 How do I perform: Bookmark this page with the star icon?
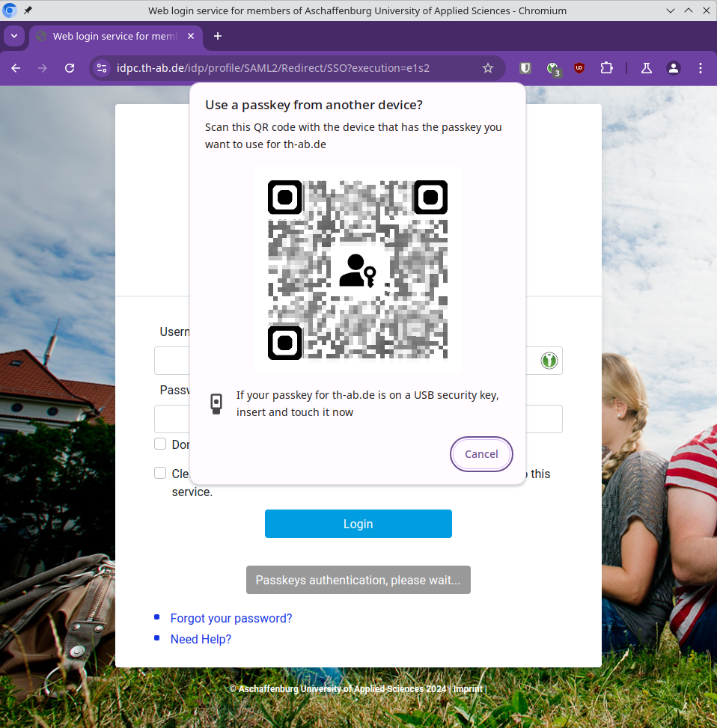487,68
